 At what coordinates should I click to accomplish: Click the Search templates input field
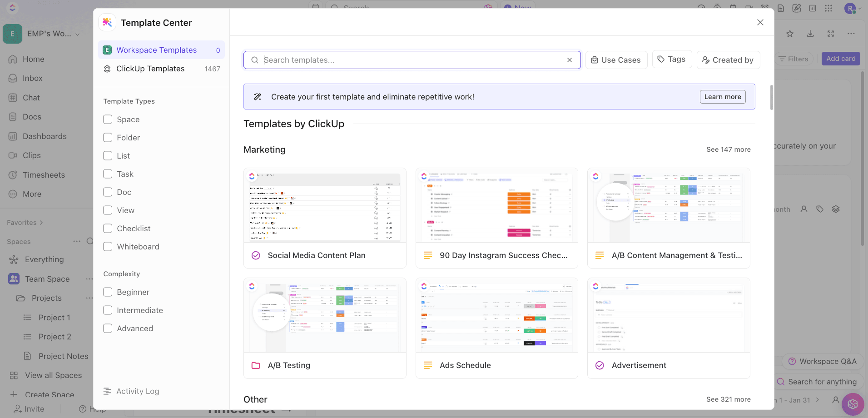point(412,60)
